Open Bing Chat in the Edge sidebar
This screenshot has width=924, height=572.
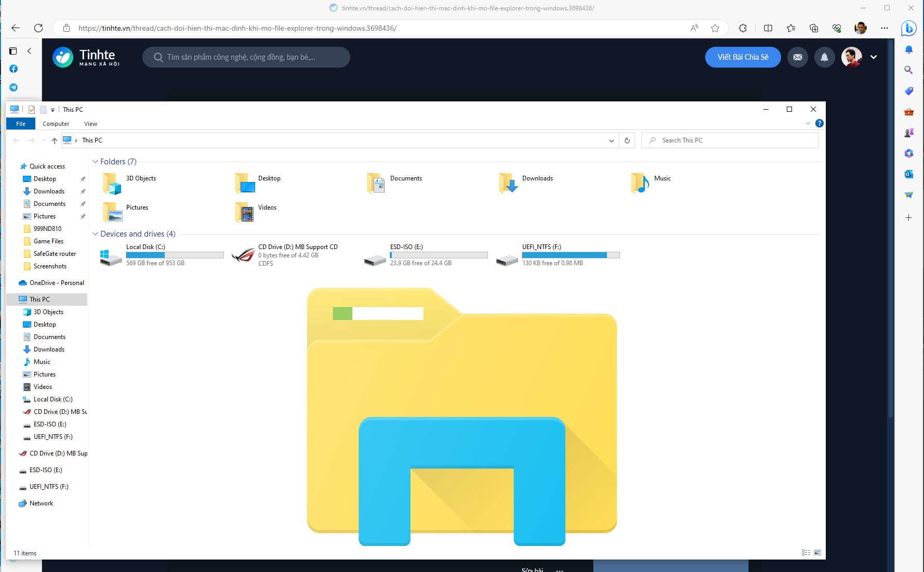coord(908,29)
